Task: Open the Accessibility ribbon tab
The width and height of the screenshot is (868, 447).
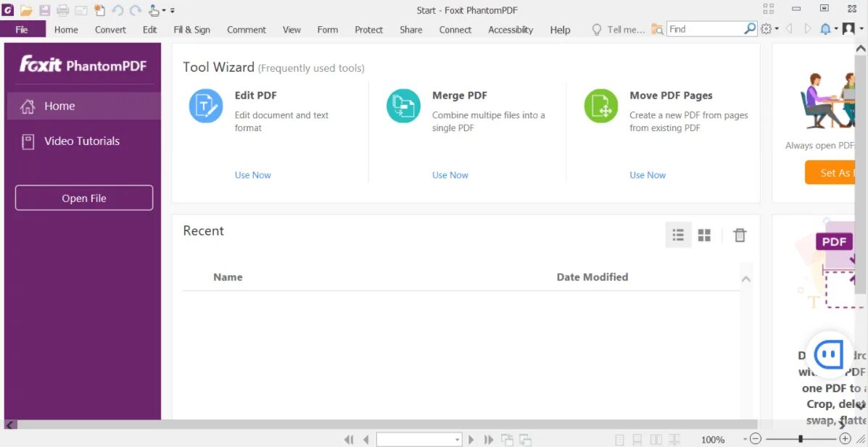Action: point(511,29)
